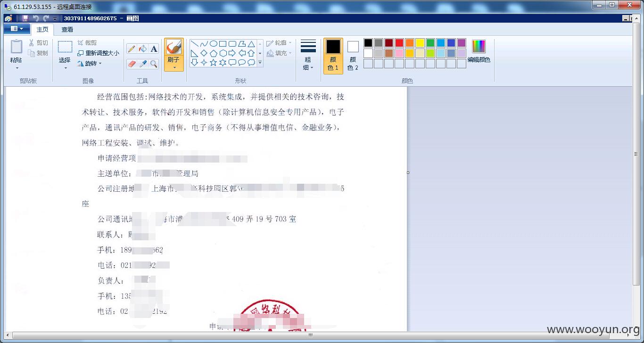Click the horizontal scrollbar thumb at bottom
Viewport: 644px width, 343px height.
coord(310,335)
